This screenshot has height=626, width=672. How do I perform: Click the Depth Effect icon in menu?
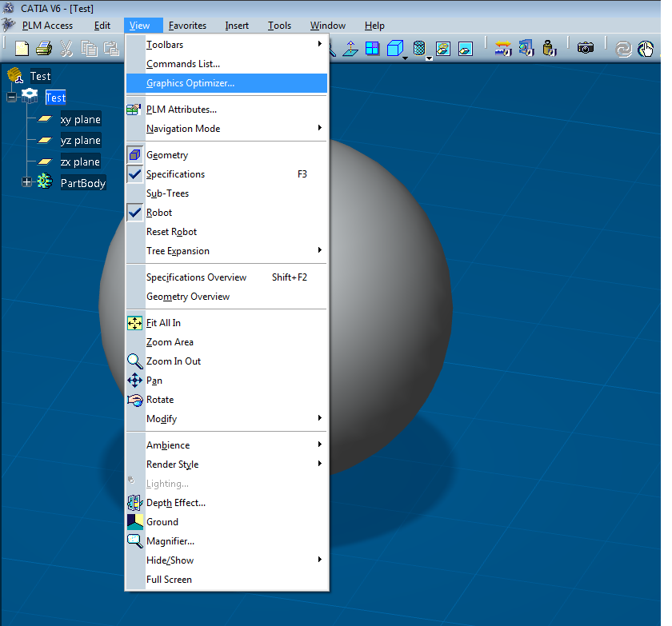[x=134, y=503]
